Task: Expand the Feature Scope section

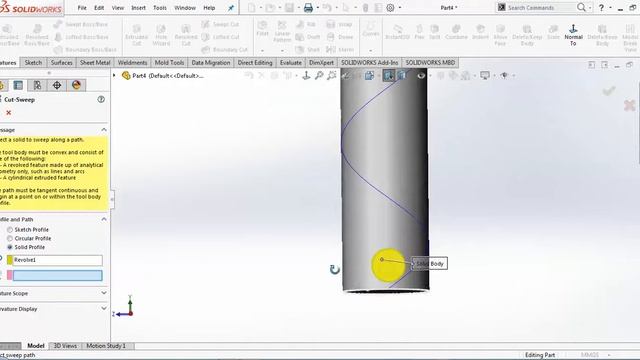Action: 104,293
